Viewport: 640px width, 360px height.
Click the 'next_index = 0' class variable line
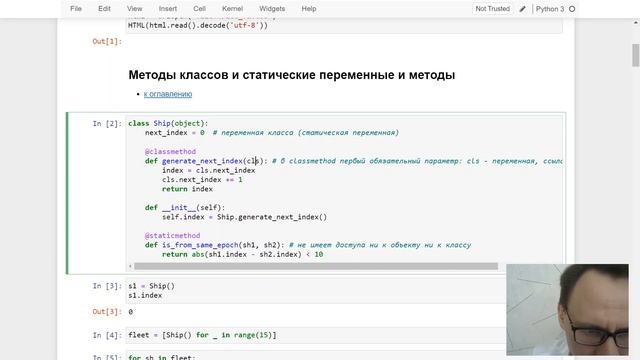pyautogui.click(x=175, y=133)
